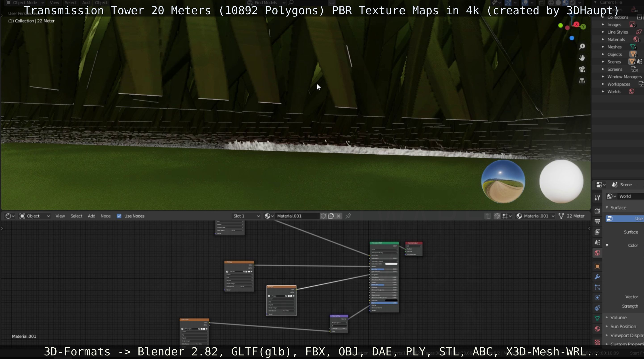Click the pan hand viewport icon
This screenshot has height=359, width=644.
pos(582,58)
